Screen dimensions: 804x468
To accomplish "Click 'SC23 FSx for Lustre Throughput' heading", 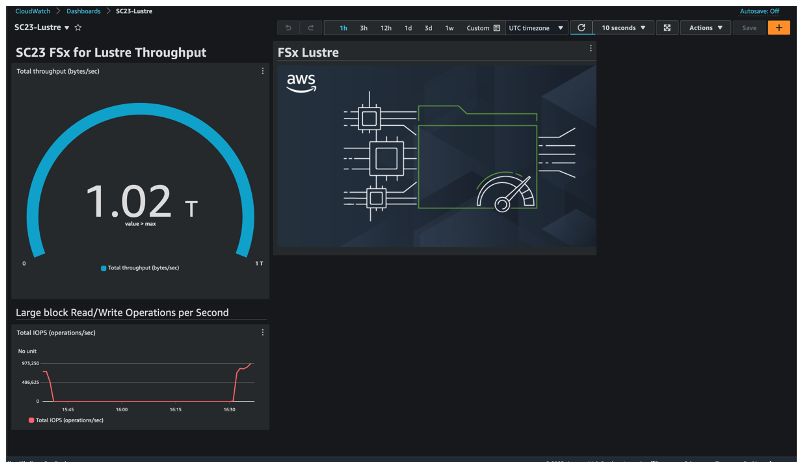I will click(x=111, y=52).
